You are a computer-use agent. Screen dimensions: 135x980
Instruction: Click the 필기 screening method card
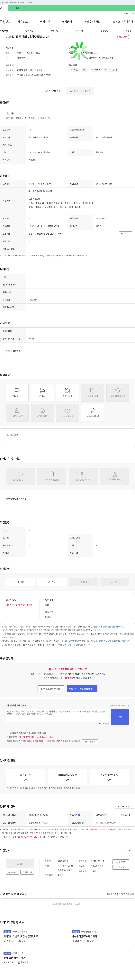pyautogui.click(x=83, y=582)
